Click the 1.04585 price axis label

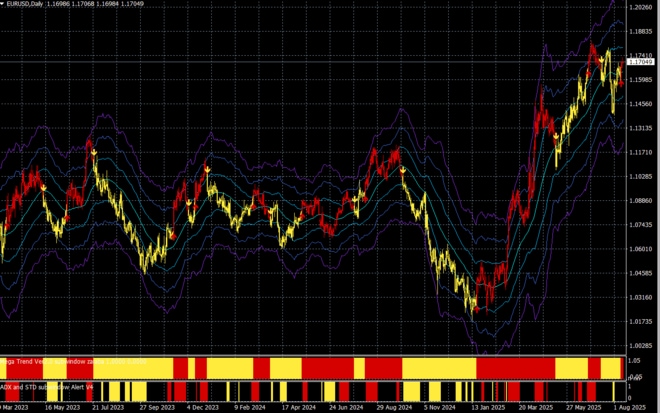pyautogui.click(x=641, y=273)
